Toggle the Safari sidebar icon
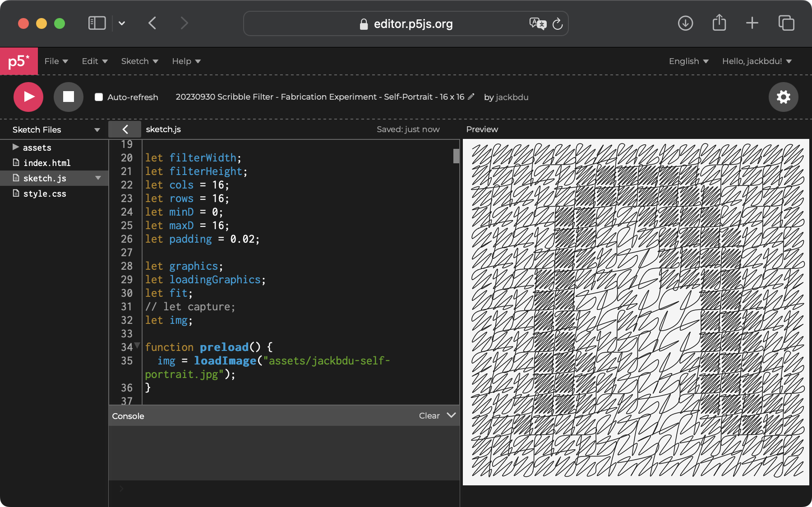This screenshot has width=812, height=507. [x=97, y=23]
